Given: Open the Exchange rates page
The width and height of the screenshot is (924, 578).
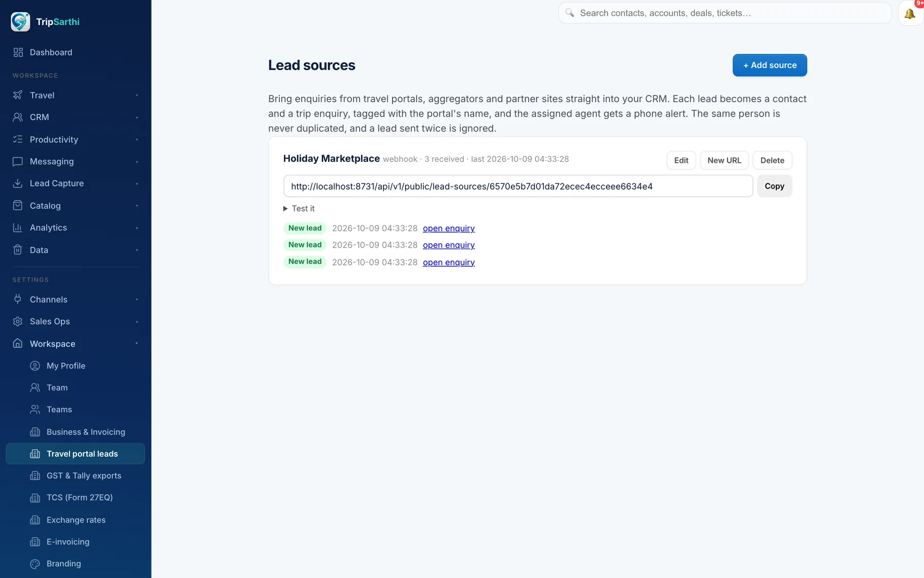Looking at the screenshot, I should tap(75, 520).
